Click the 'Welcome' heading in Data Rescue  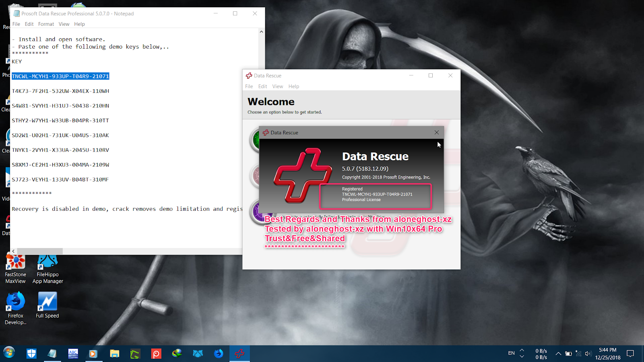(x=271, y=102)
